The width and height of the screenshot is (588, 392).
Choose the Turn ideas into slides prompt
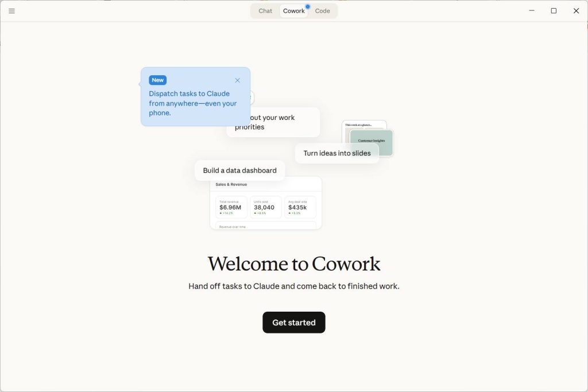pyautogui.click(x=336, y=153)
